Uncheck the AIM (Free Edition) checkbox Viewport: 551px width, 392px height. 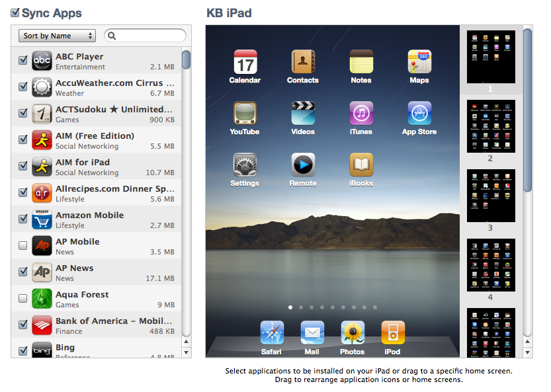23,139
